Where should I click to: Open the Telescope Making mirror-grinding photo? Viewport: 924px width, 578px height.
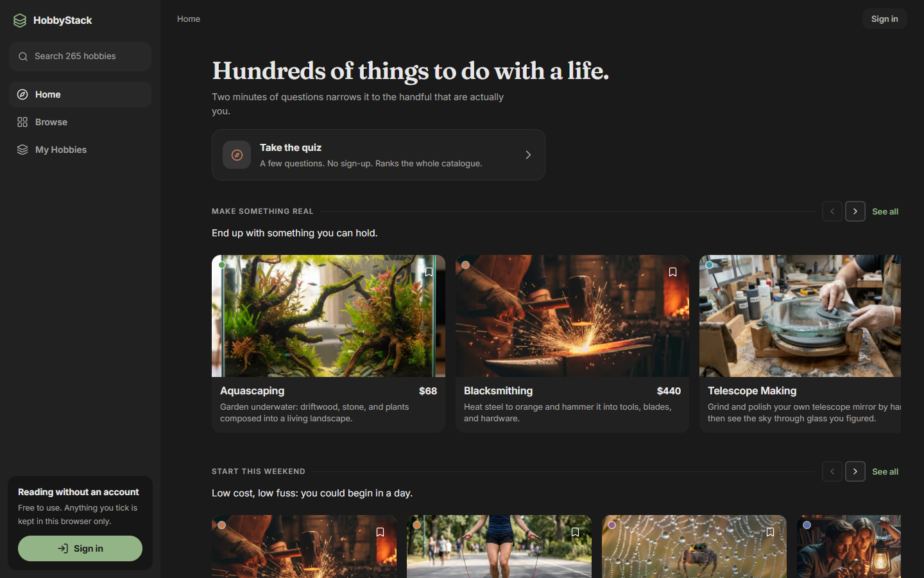[800, 316]
